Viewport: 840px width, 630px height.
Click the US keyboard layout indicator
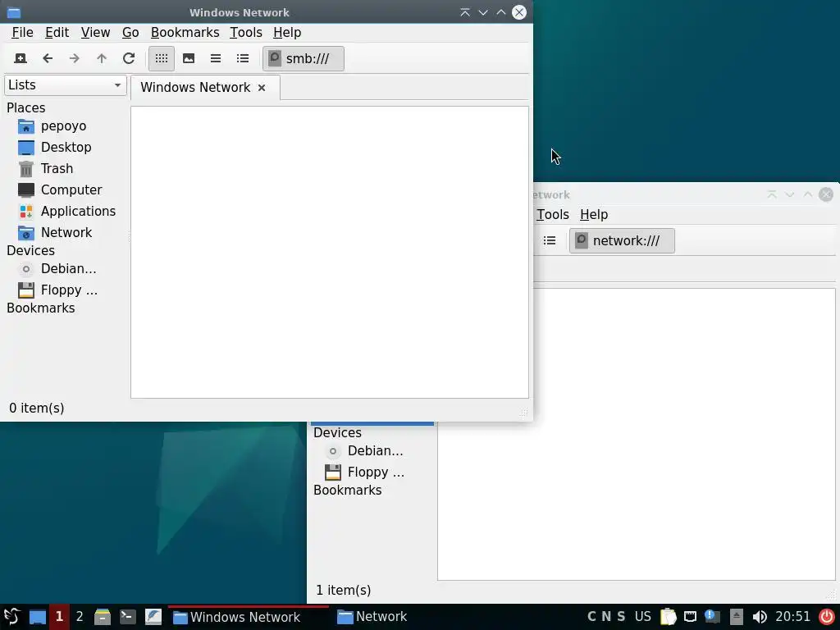pyautogui.click(x=643, y=617)
